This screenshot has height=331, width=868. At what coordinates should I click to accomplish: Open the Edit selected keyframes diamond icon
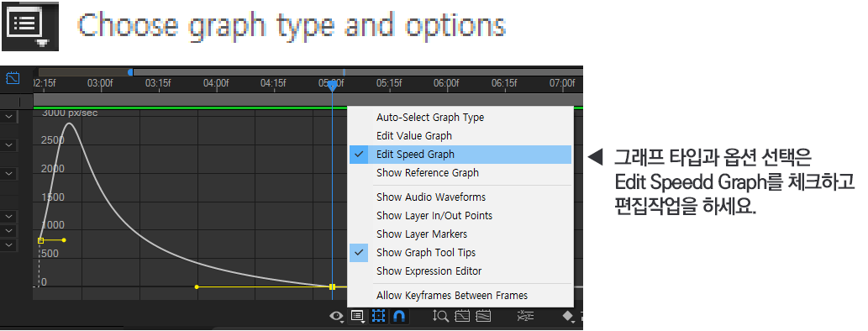pos(569,316)
